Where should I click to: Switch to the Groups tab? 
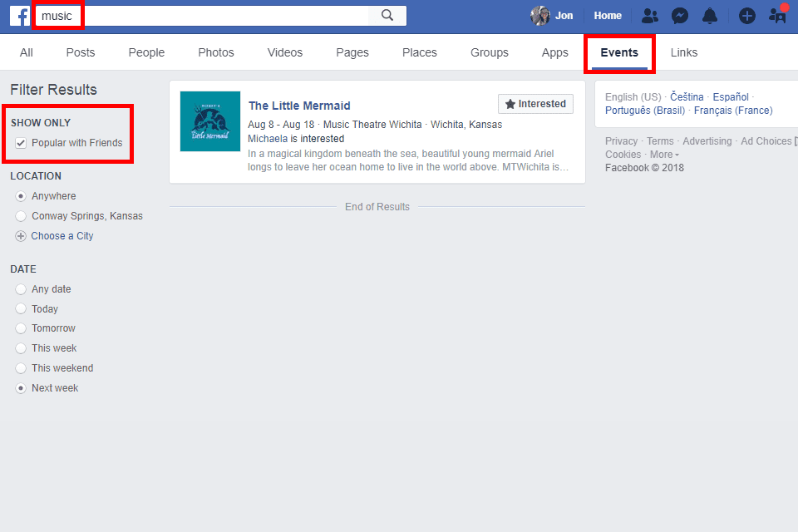click(x=489, y=52)
